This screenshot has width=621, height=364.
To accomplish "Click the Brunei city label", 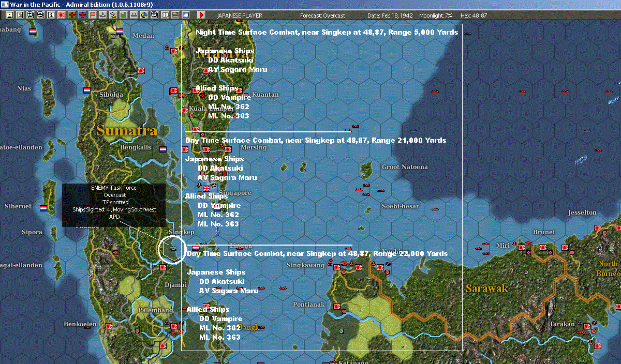I will point(544,232).
